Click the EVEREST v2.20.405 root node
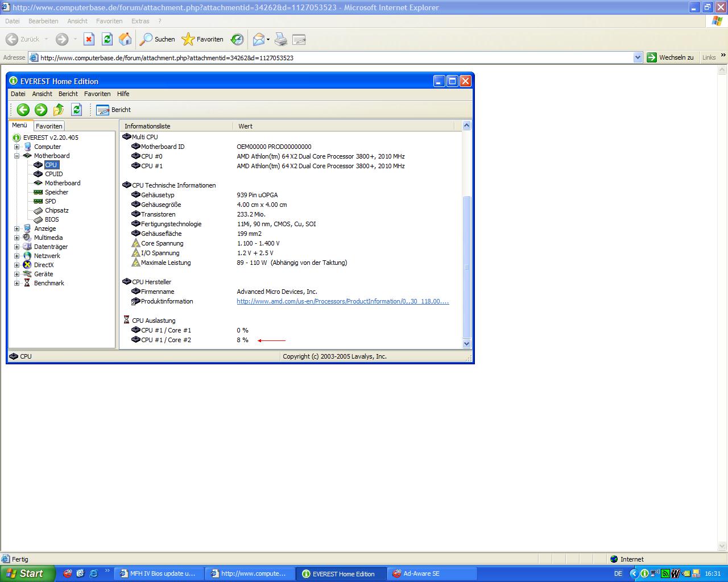728x582 pixels. pos(51,138)
